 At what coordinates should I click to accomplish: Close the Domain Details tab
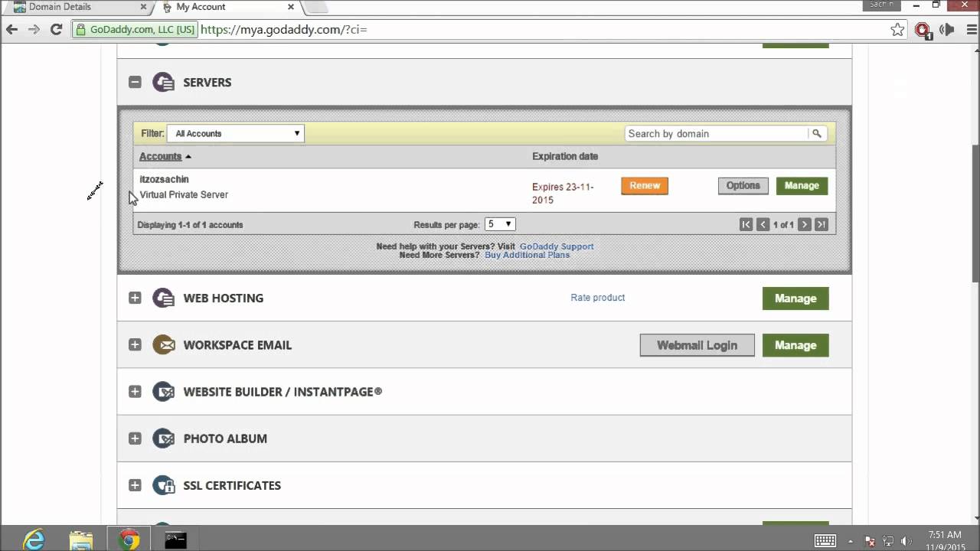(143, 7)
